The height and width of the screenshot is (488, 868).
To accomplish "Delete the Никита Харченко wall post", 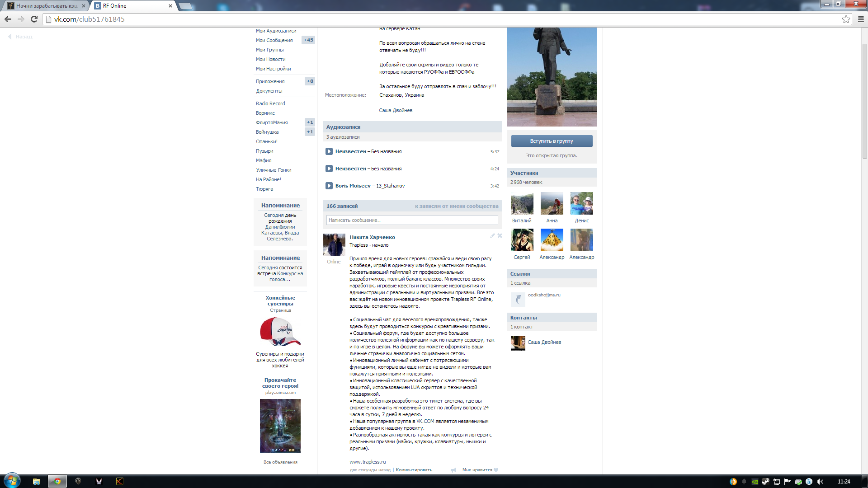I will coord(500,236).
